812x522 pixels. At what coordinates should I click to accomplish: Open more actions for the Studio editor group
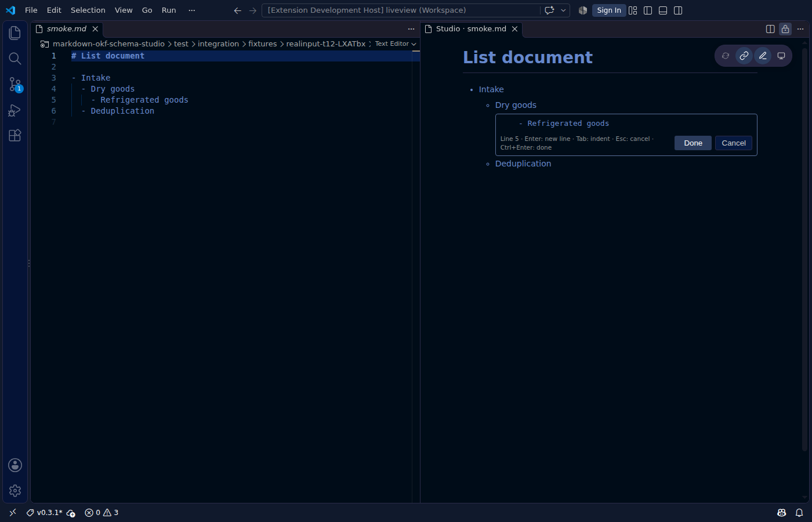(x=800, y=29)
